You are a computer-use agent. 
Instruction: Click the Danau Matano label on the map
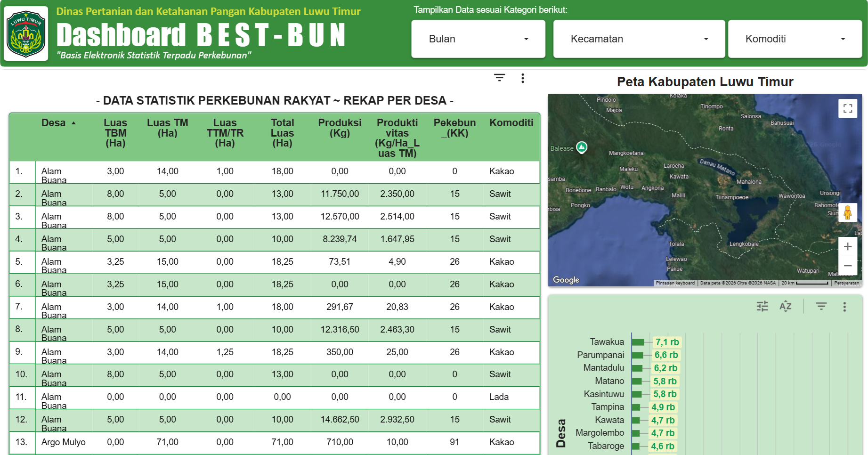[x=717, y=167]
